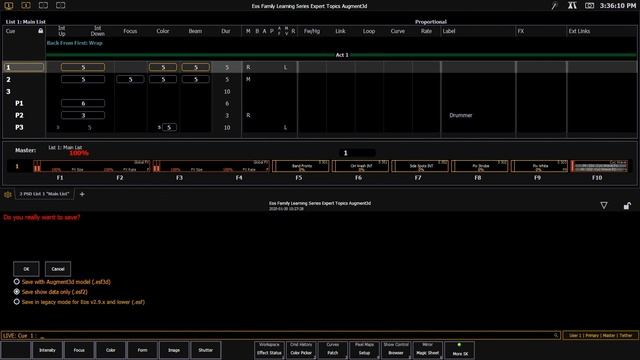The height and width of the screenshot is (360, 640).
Task: Click the Act 1 scene marker
Action: pos(342,55)
